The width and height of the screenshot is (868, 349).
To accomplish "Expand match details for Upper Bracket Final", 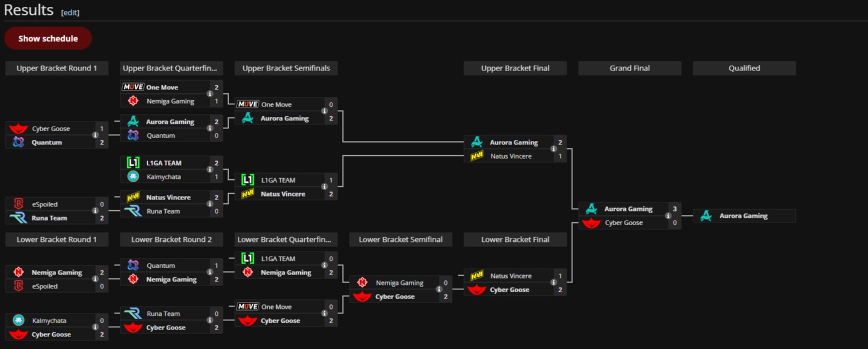I will click(553, 149).
